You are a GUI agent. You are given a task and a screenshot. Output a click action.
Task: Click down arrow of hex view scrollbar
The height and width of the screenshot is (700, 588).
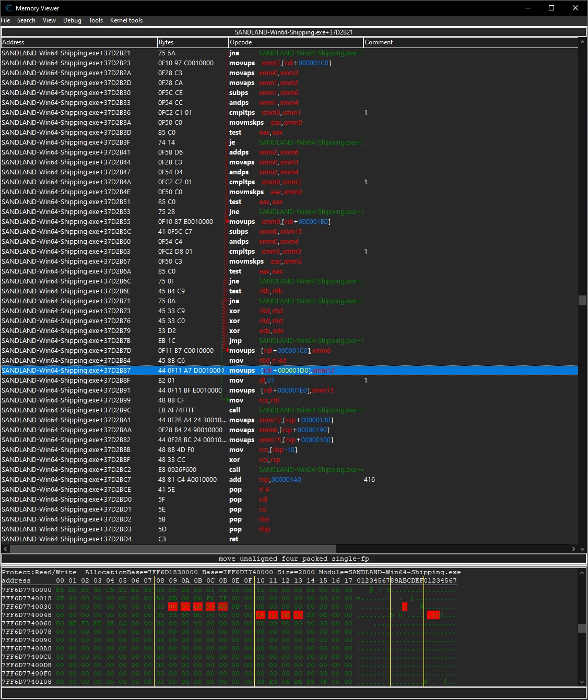(582, 682)
